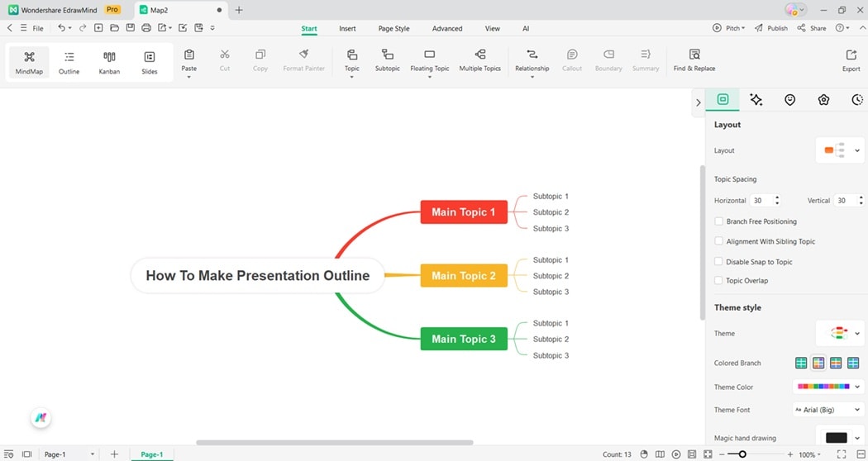Screen dimensions: 868x461
Task: Click the Cut scissors icon
Action: pyautogui.click(x=224, y=55)
